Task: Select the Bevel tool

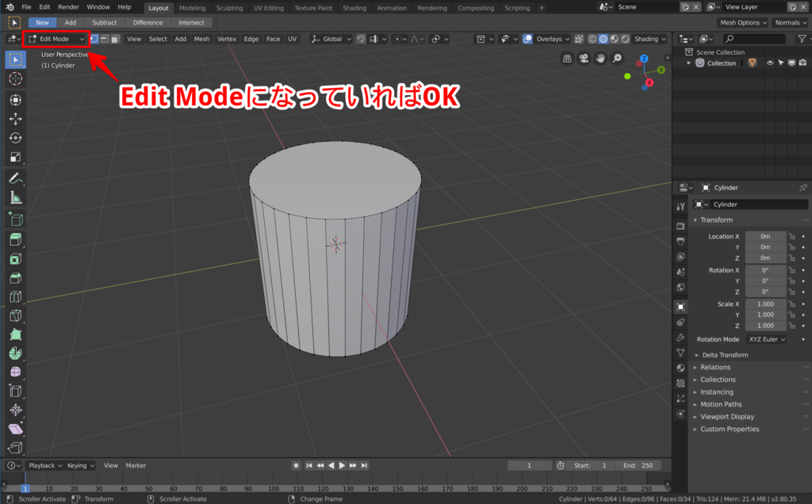Action: click(x=16, y=278)
